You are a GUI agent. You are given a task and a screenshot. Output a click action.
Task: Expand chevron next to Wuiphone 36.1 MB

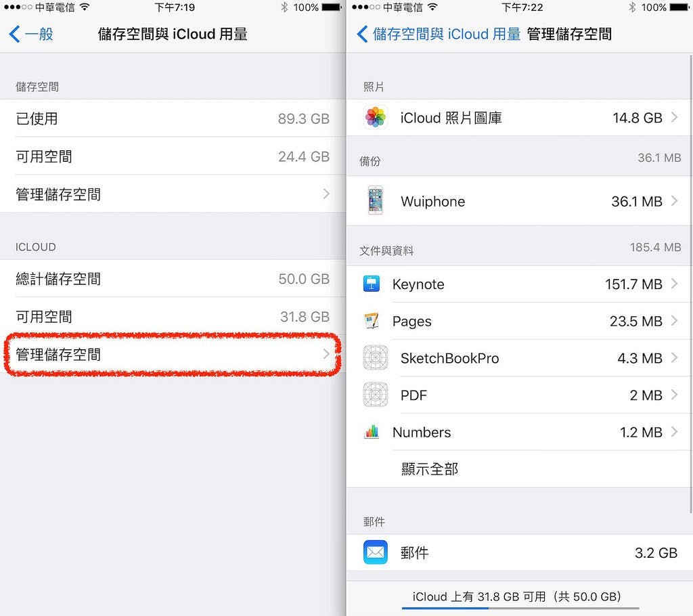(x=675, y=201)
